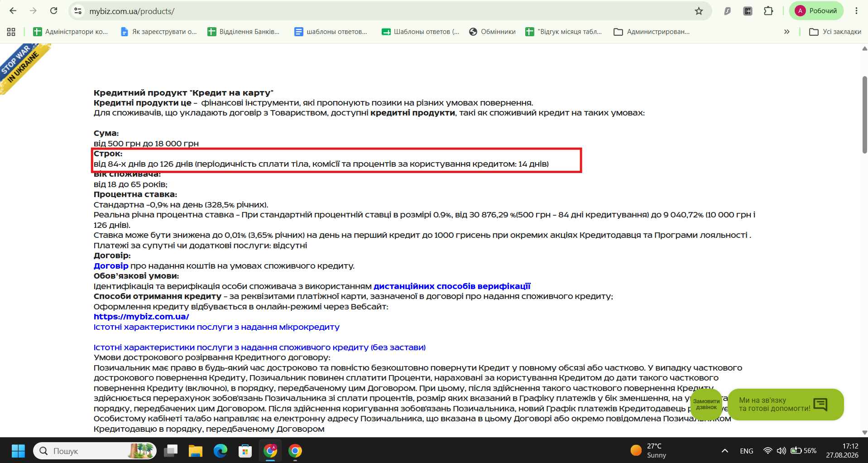Click the heading Кредитний продукт "Кредит на карту"
The width and height of the screenshot is (868, 463).
coord(183,93)
